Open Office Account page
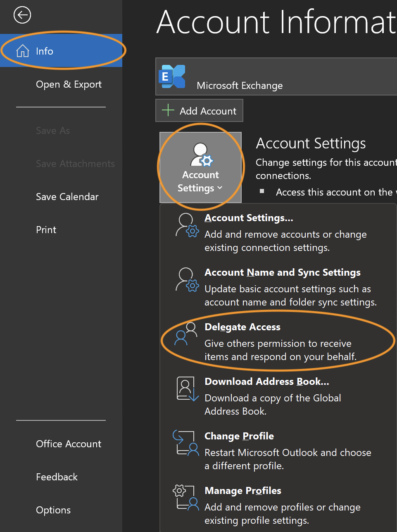Viewport: 397px width, 532px height. (x=61, y=444)
